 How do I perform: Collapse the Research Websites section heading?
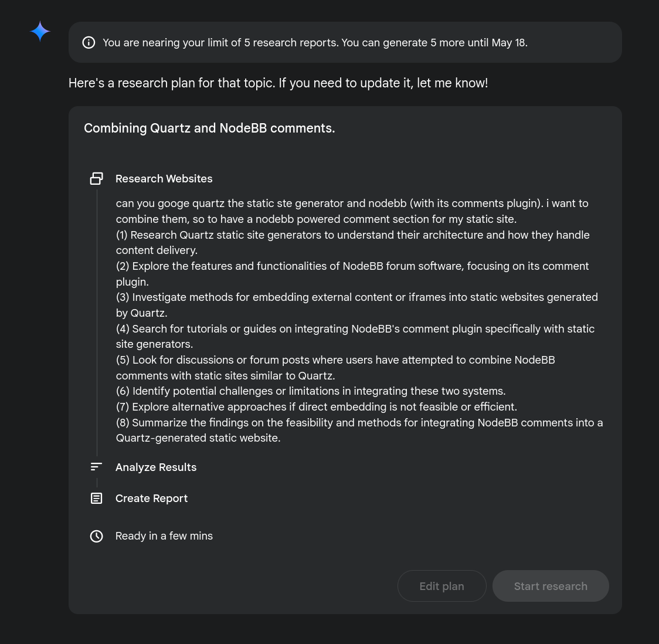pos(164,179)
